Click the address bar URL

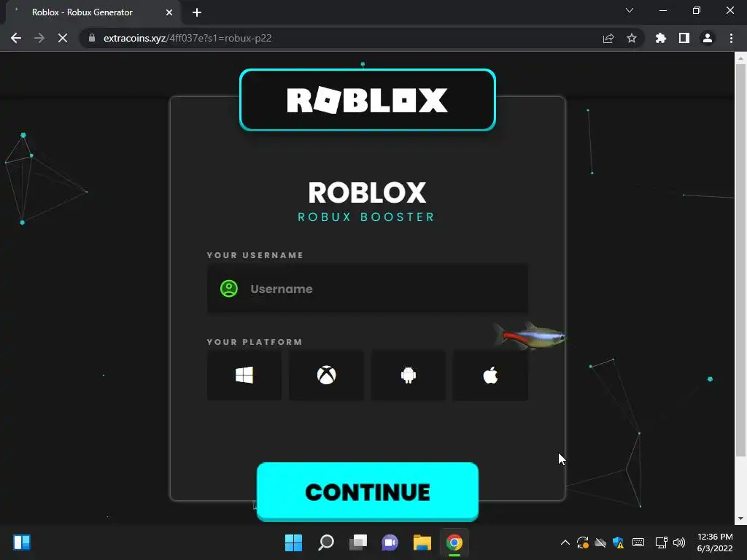point(187,38)
